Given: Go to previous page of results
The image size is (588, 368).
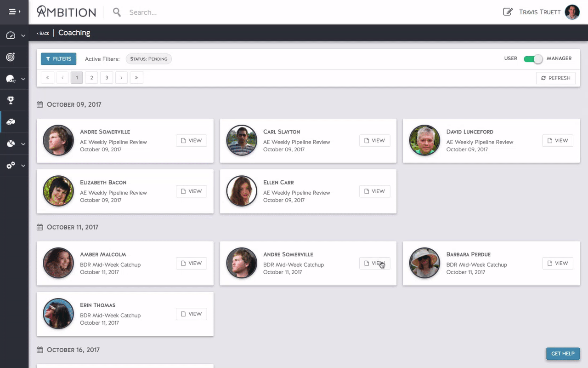Looking at the screenshot, I should click(62, 78).
